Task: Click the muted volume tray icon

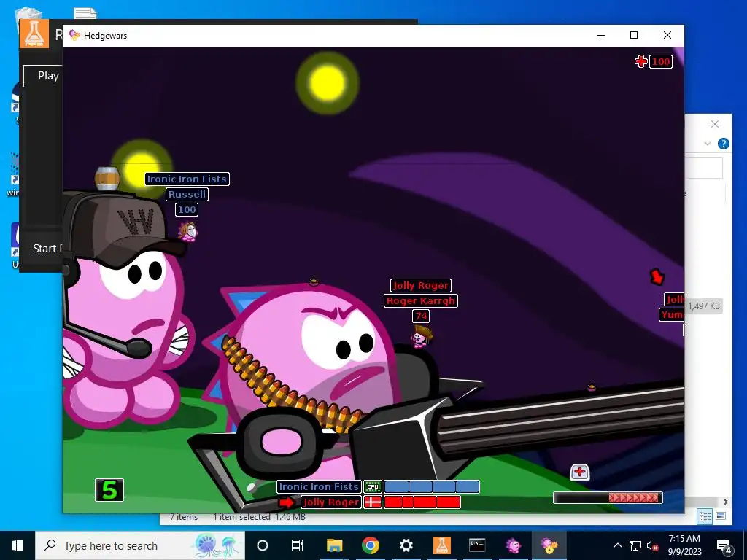Action: (653, 545)
